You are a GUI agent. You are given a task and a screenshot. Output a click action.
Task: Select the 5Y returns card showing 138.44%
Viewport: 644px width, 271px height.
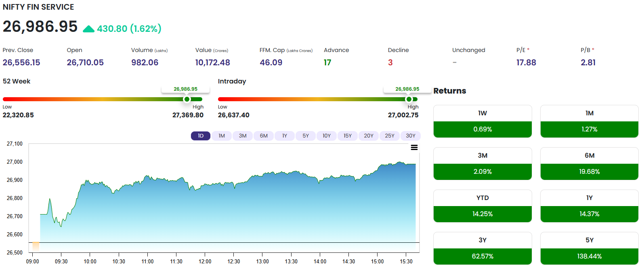click(x=589, y=248)
